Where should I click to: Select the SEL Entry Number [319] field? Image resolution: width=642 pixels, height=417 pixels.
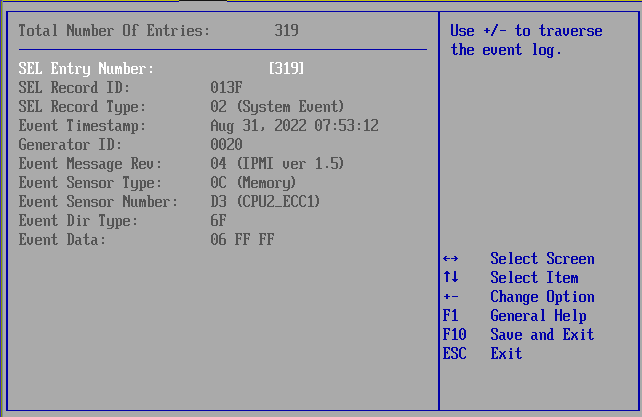pyautogui.click(x=286, y=69)
